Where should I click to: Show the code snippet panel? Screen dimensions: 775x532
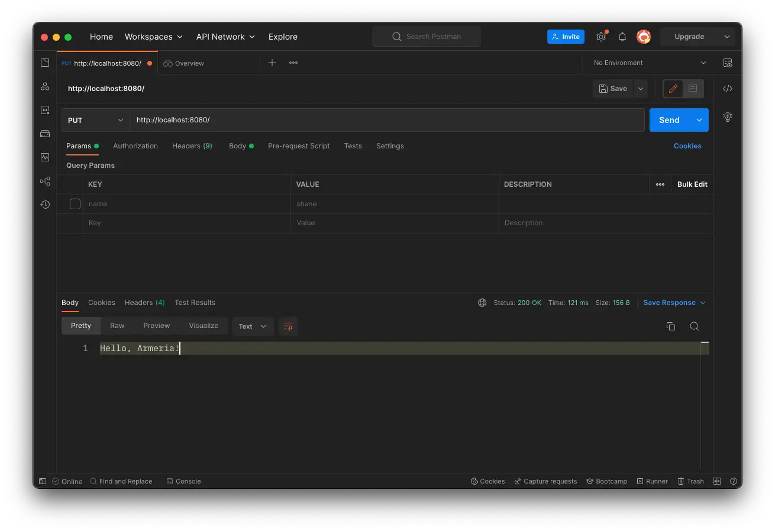(x=728, y=89)
